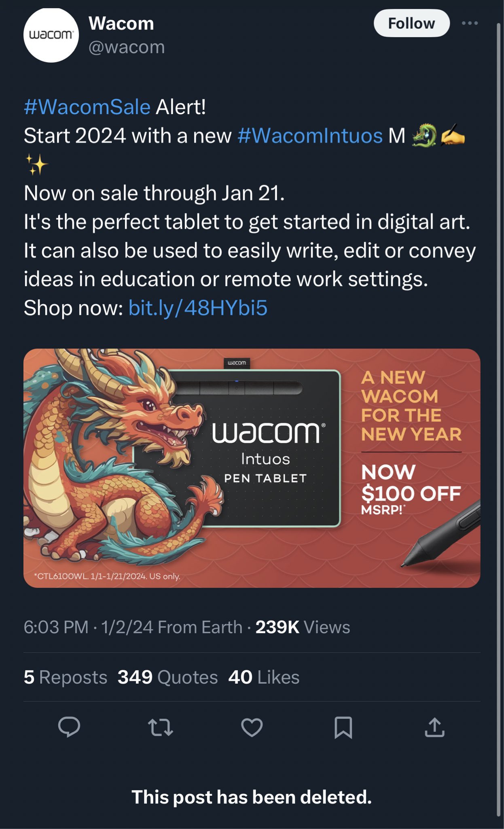Screen dimensions: 504x829
Task: Open the #WacomSale hashtag
Action: [87, 107]
